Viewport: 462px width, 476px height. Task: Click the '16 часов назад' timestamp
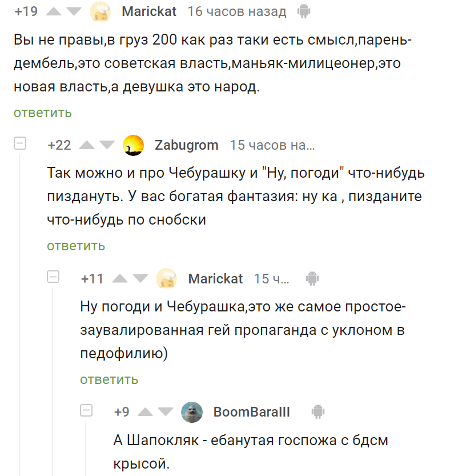237,11
